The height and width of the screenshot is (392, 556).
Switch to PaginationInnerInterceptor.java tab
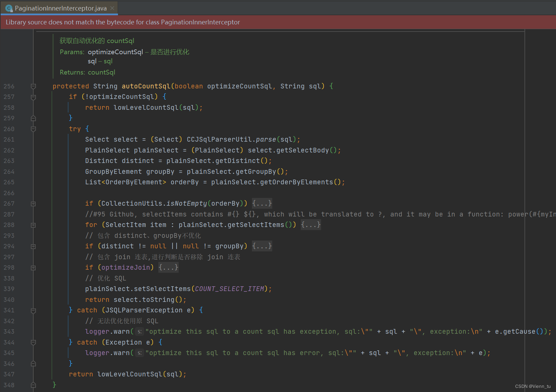59,8
